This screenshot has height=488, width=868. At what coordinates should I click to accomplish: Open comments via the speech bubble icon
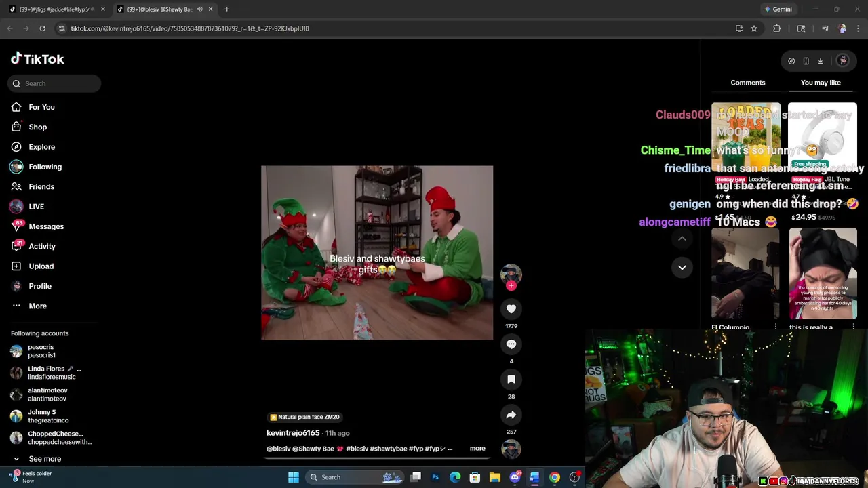(x=511, y=344)
